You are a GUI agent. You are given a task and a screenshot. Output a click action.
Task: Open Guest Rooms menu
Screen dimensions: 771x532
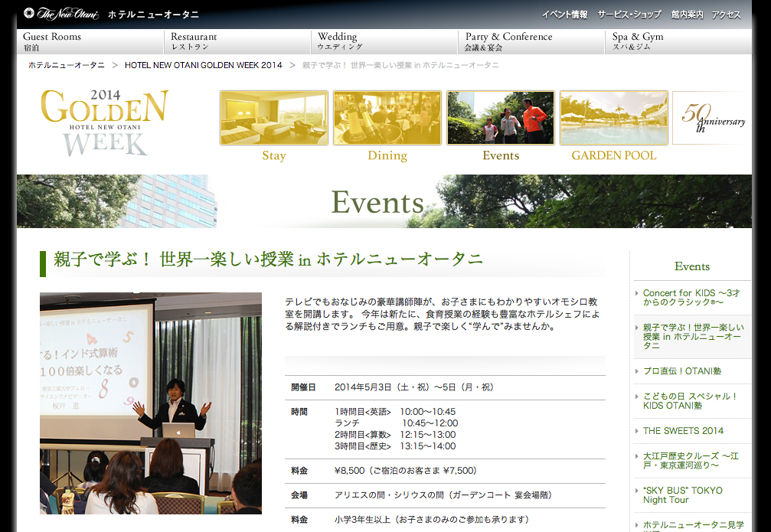pyautogui.click(x=90, y=42)
